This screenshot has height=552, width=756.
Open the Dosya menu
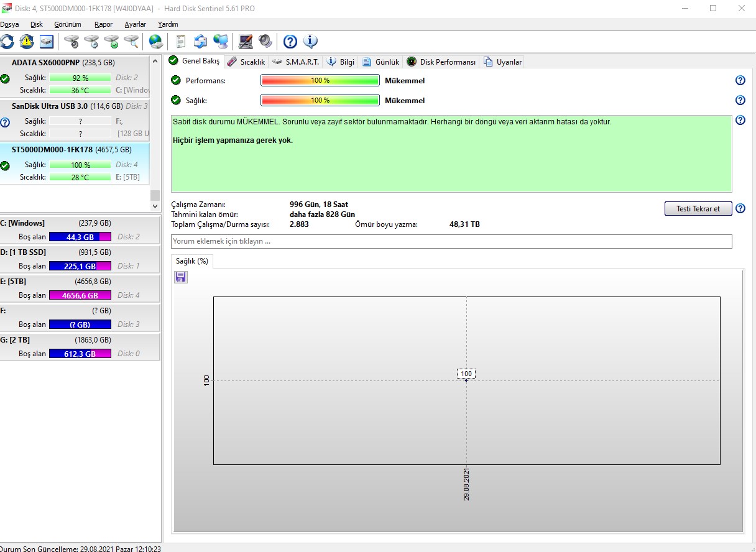coord(9,24)
